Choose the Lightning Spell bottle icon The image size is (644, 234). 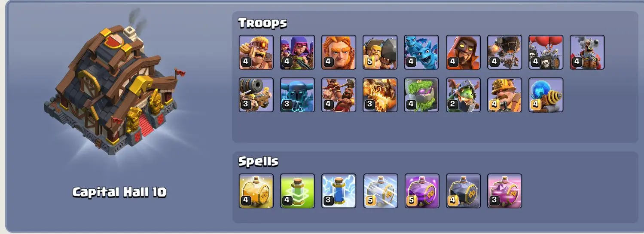point(339,191)
